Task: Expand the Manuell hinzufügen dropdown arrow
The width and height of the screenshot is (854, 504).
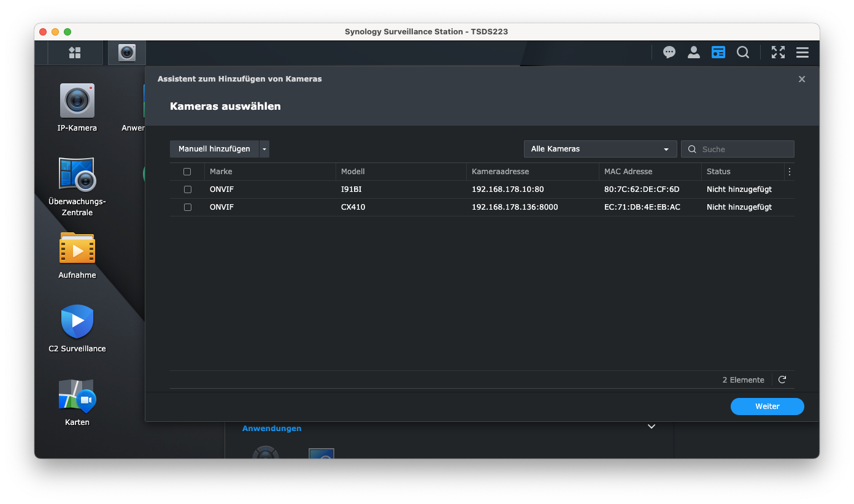Action: [x=264, y=149]
